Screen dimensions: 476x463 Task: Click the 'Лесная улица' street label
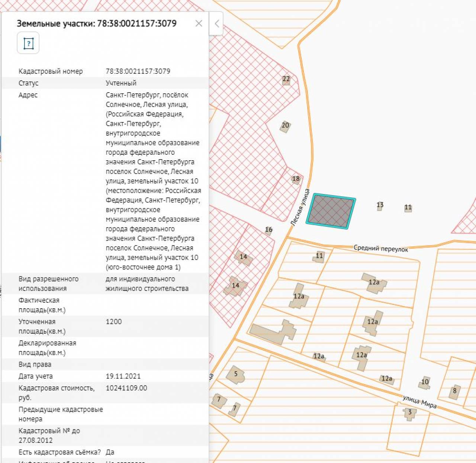coord(300,208)
